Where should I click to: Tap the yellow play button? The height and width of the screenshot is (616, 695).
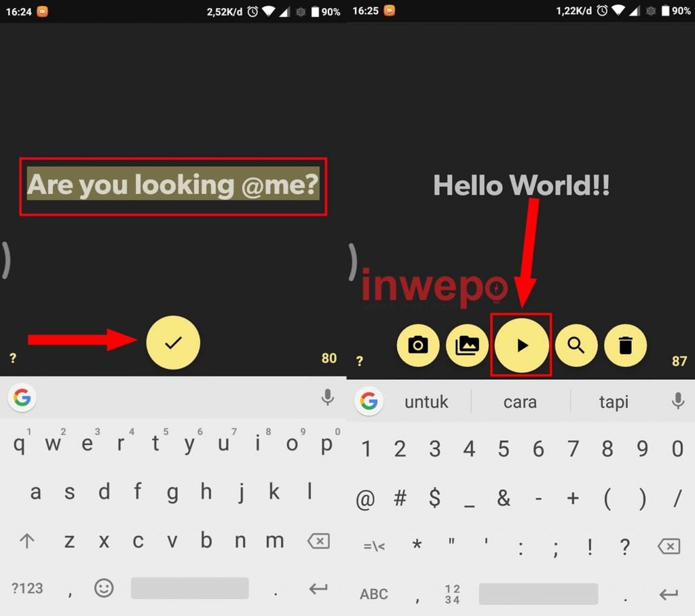521,345
